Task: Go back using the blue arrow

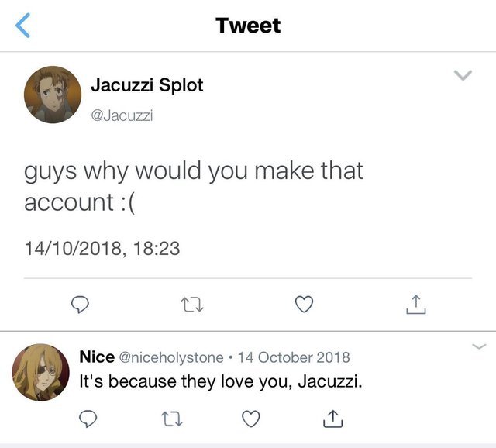Action: pos(24,25)
